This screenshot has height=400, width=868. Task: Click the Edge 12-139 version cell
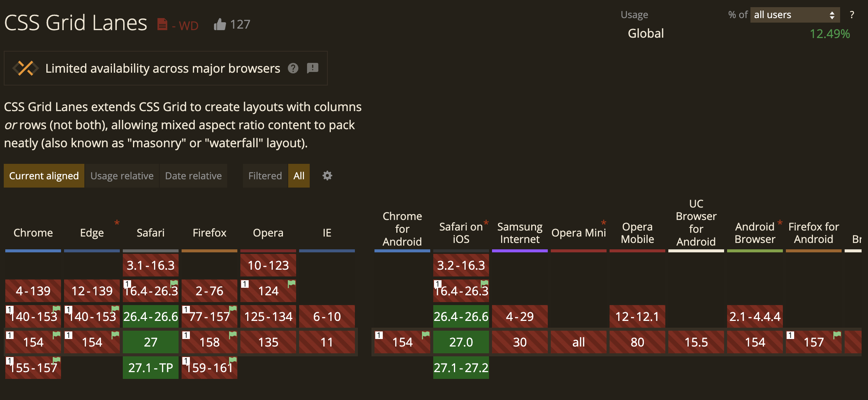(x=92, y=291)
